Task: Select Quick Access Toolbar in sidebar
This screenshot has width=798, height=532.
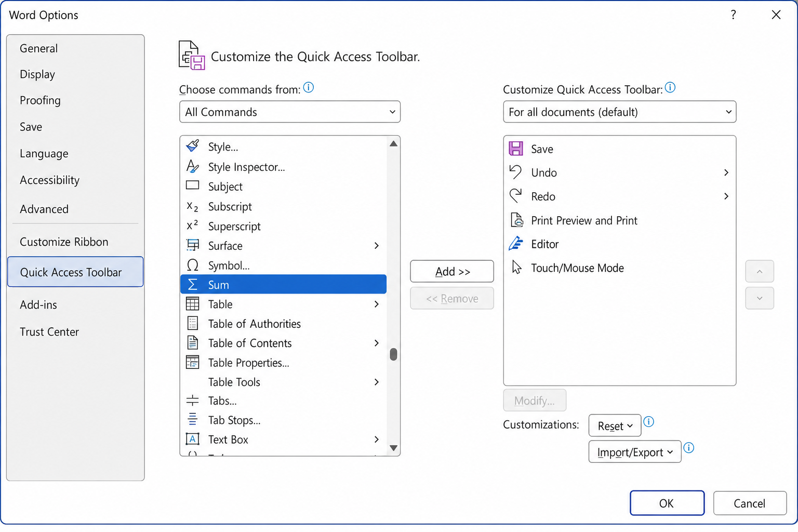Action: click(75, 272)
